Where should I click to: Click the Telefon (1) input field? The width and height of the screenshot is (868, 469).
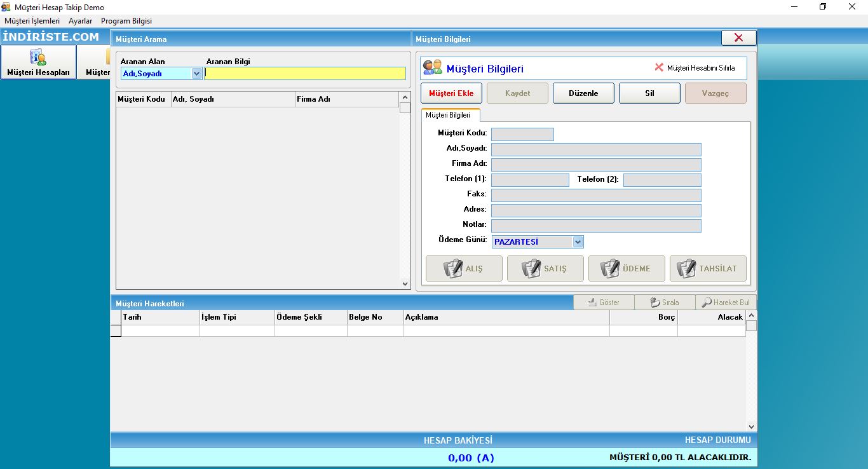coord(530,180)
